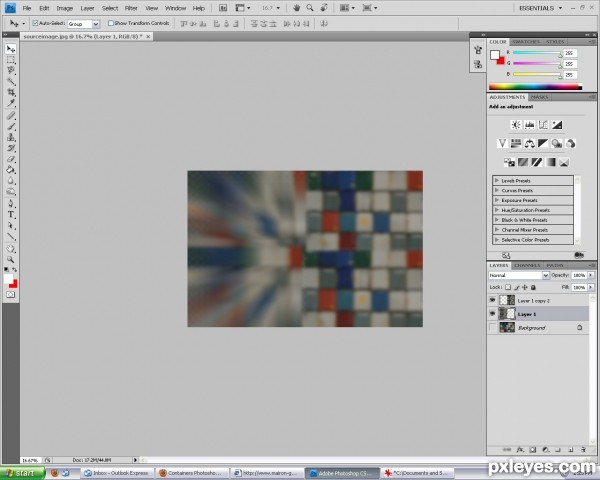Viewport: 600px width, 480px height.
Task: Click the color spectrum ramp
Action: point(535,87)
